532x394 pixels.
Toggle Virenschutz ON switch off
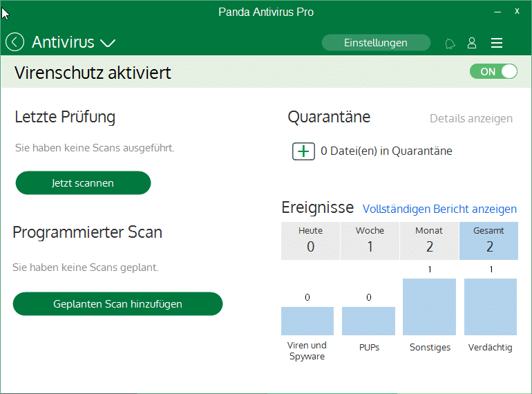click(493, 71)
